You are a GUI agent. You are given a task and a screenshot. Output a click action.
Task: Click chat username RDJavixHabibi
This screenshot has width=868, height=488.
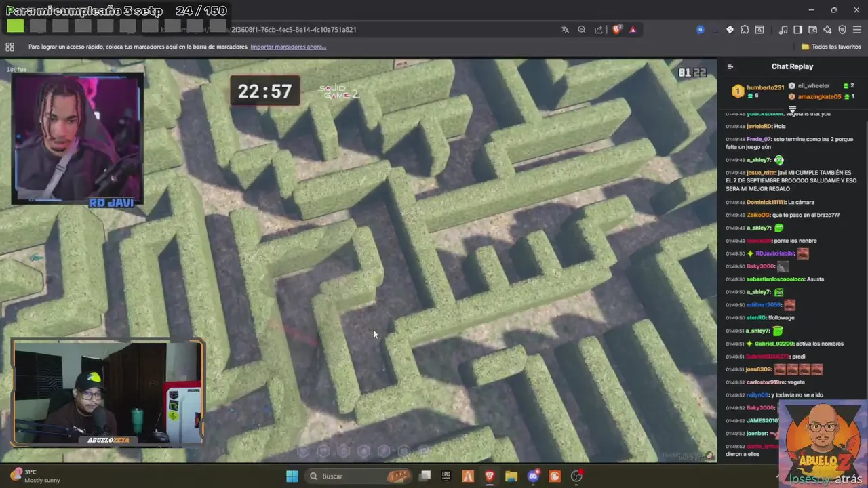click(x=775, y=253)
